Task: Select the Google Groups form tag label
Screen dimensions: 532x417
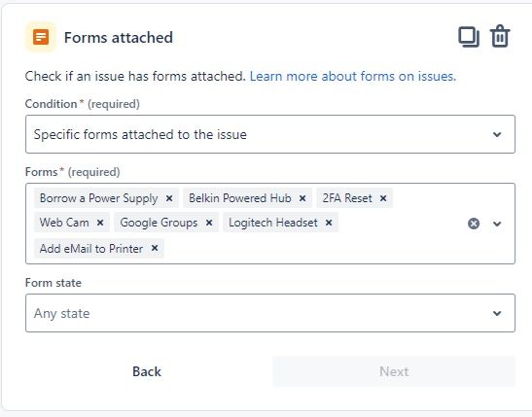Action: (x=159, y=223)
